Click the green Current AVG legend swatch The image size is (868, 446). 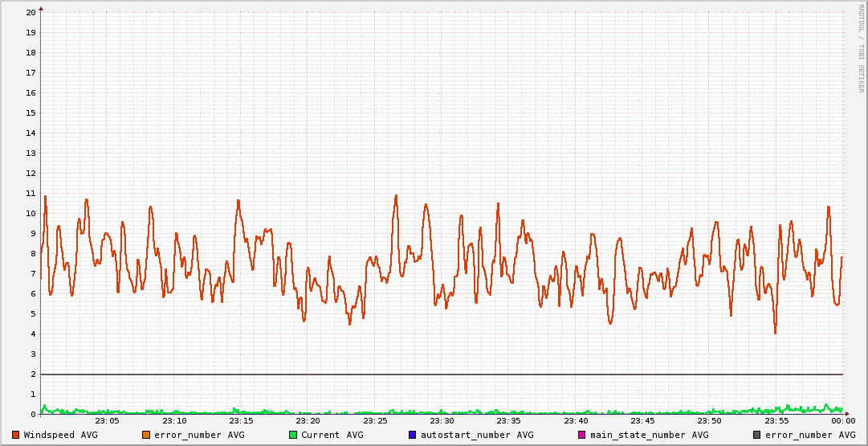tap(293, 435)
